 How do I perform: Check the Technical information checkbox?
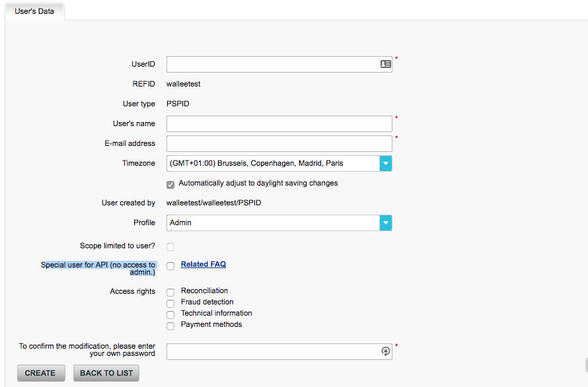point(170,314)
